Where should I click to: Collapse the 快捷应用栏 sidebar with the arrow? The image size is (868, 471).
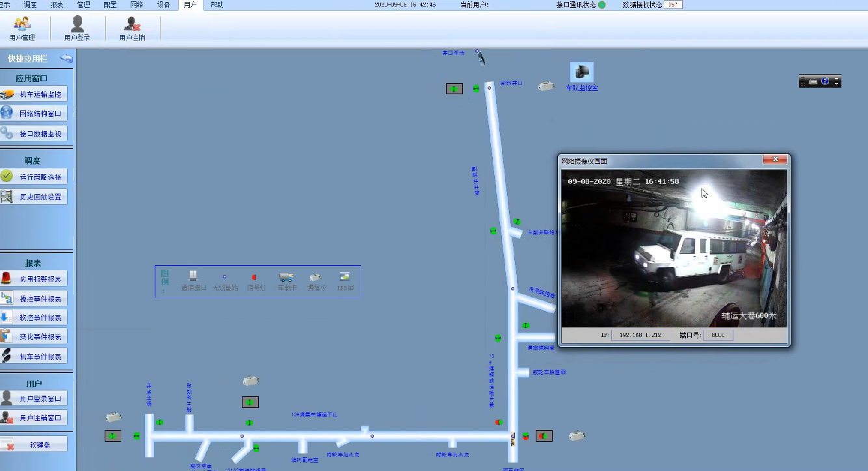point(66,58)
